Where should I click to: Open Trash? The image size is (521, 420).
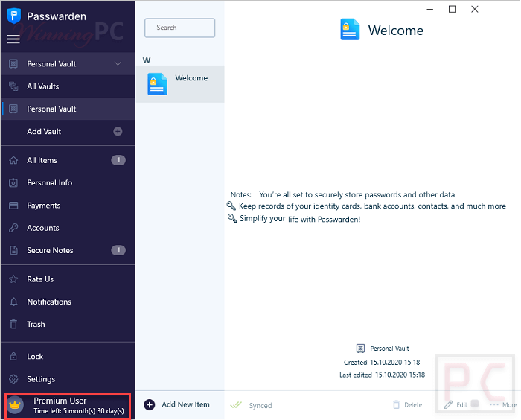pos(68,324)
